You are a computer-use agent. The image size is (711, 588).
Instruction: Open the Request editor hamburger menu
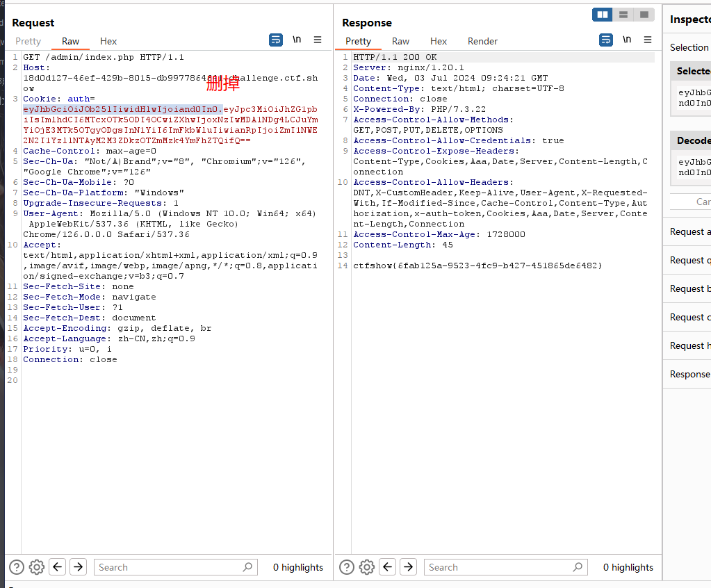click(x=318, y=40)
